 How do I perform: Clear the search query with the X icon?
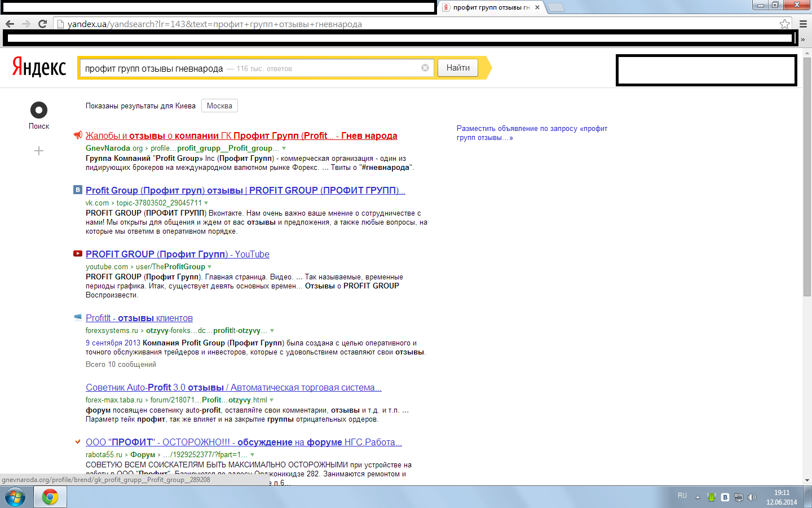425,68
